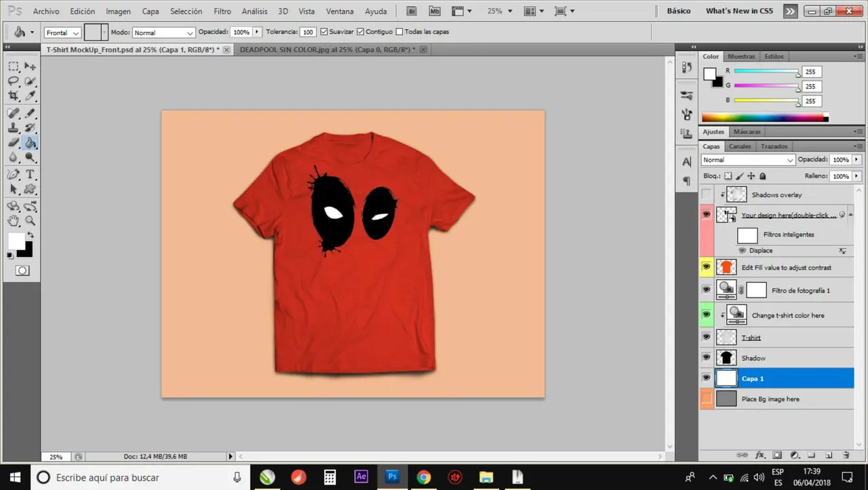
Task: Toggle the Contiguo checkbox
Action: (360, 32)
